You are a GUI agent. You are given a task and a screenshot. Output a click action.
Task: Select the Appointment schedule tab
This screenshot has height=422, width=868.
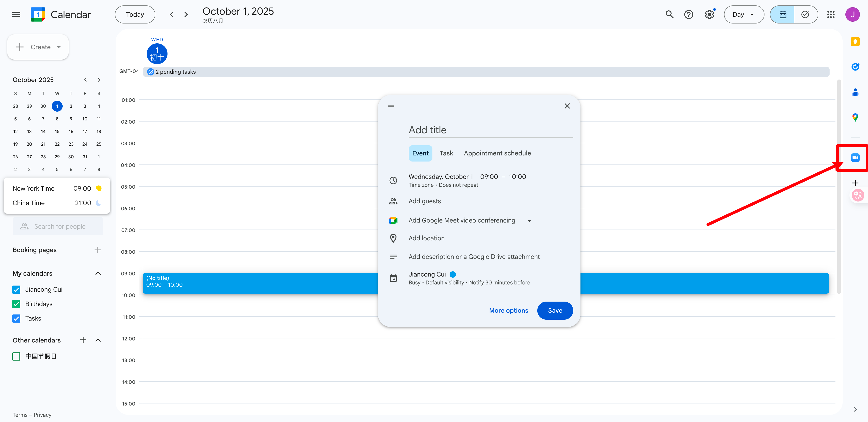point(497,153)
